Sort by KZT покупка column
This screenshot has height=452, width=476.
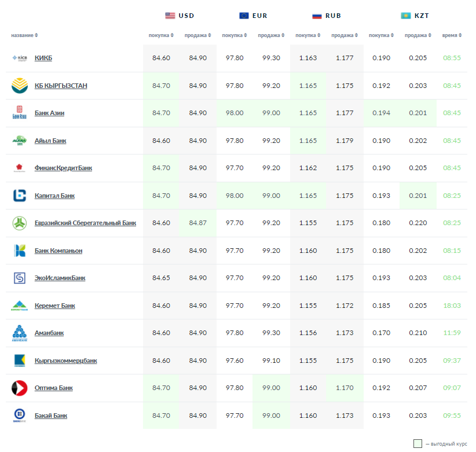[x=381, y=35]
